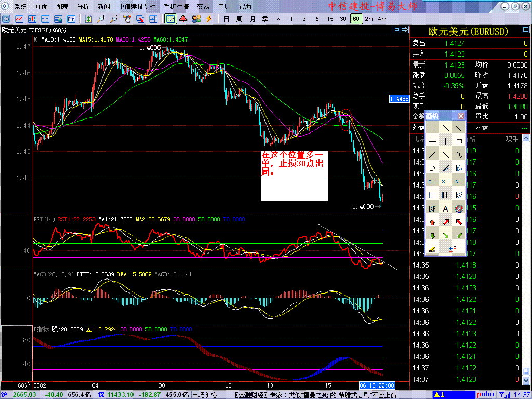Switch chart to 4hr period
The width and height of the screenshot is (532, 399).
tap(382, 19)
